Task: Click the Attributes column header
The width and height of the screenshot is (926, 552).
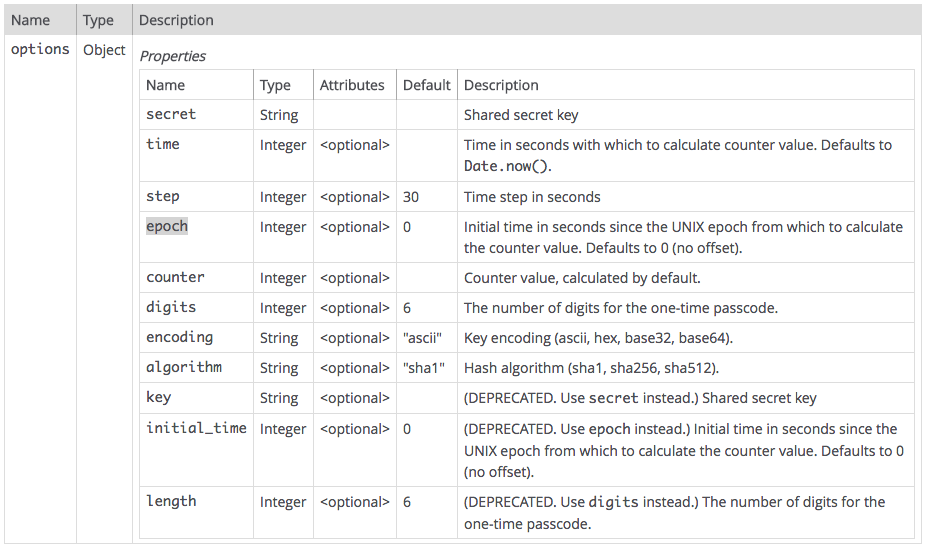Action: click(352, 85)
